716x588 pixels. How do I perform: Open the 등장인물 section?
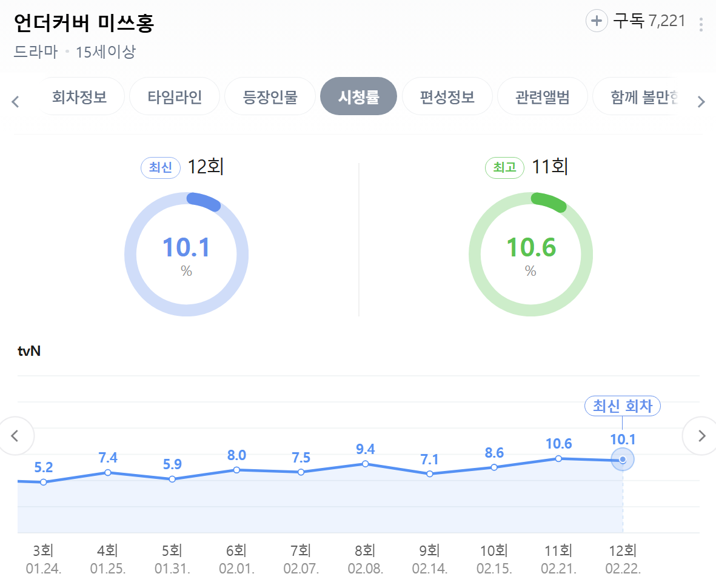point(270,96)
